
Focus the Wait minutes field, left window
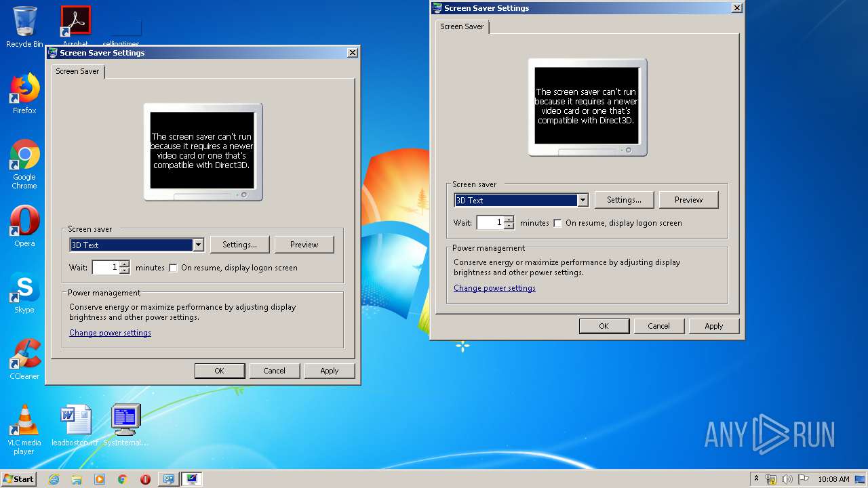pyautogui.click(x=106, y=268)
